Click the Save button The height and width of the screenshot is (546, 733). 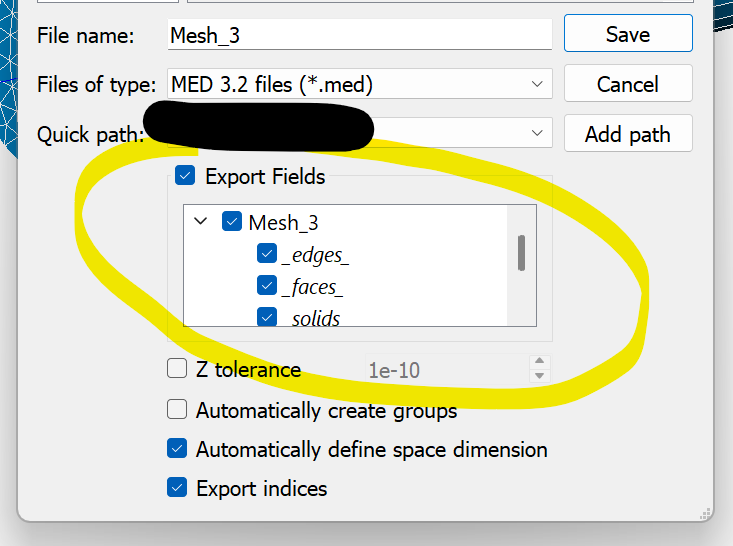coord(627,34)
